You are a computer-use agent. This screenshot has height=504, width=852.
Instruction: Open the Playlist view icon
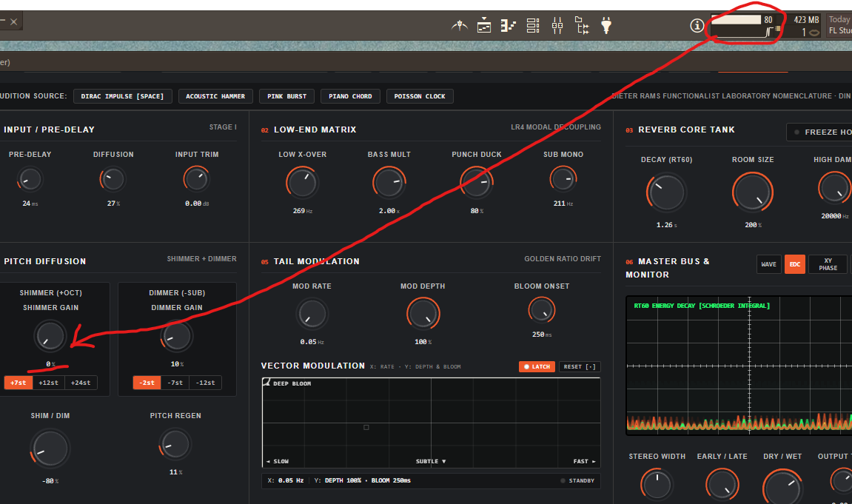pyautogui.click(x=484, y=25)
